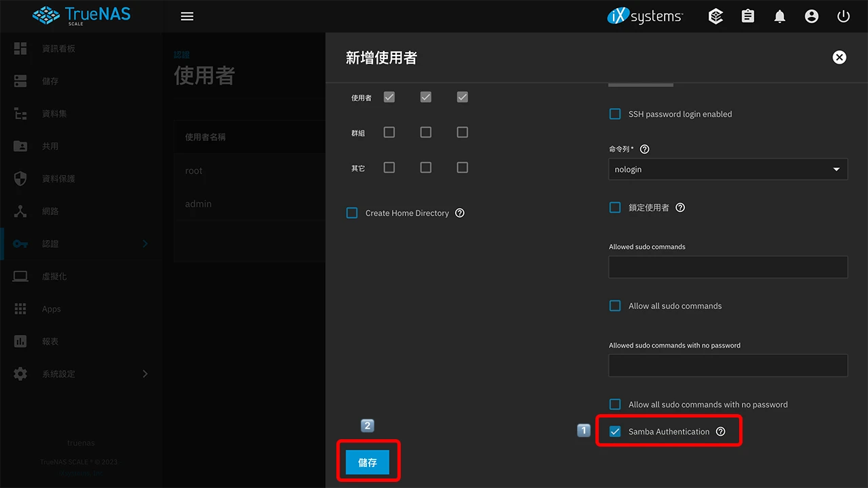Select 虛擬化 from the sidebar menu
The image size is (868, 488).
click(20, 276)
